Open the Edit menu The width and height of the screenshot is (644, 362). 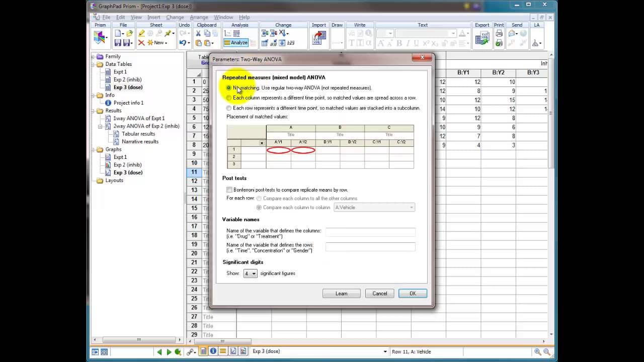click(121, 17)
